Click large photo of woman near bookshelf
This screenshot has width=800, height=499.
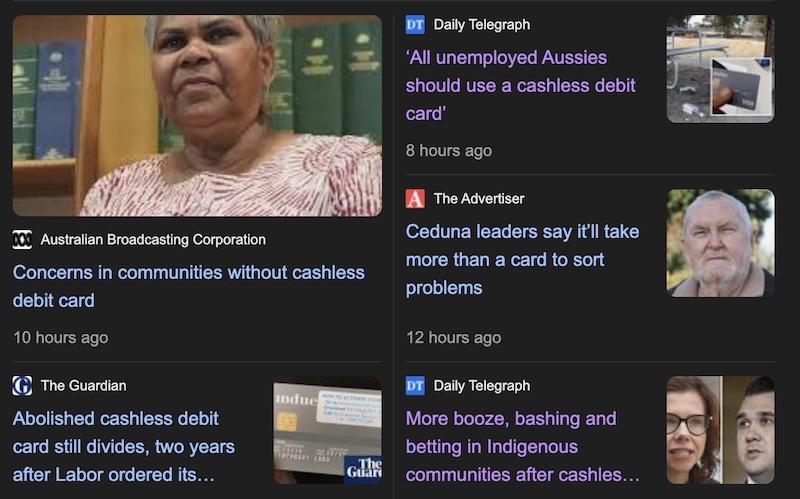pos(197,116)
